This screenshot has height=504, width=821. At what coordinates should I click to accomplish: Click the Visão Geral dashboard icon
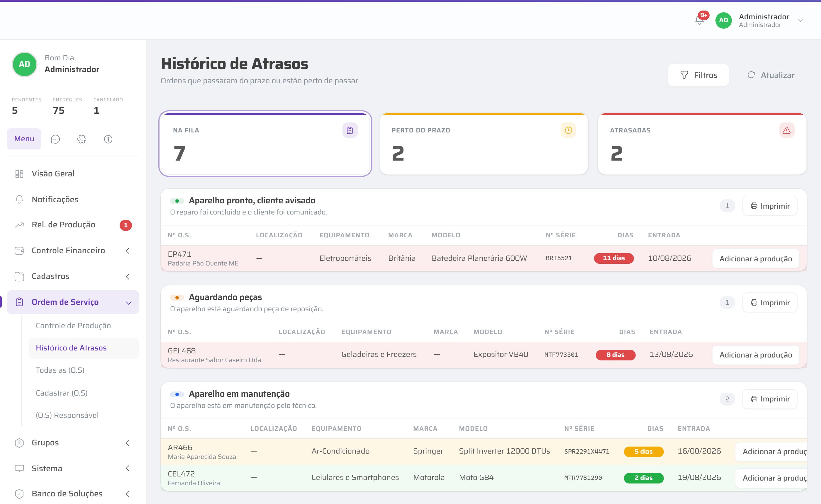click(x=19, y=174)
